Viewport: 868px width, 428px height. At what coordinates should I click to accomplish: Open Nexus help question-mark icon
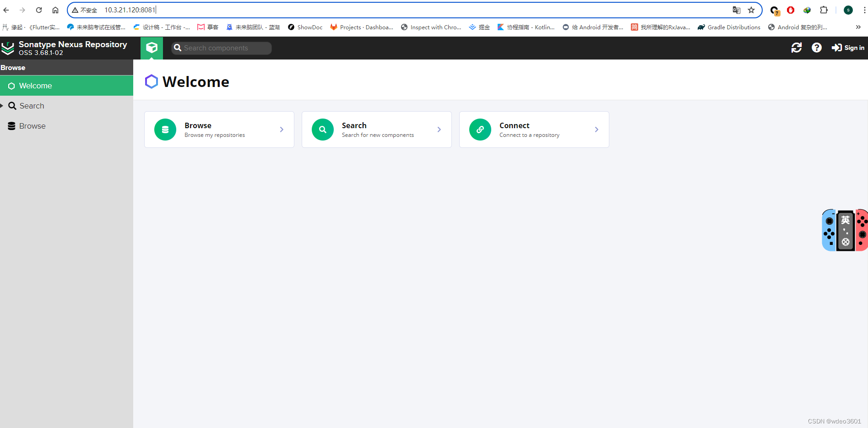817,48
